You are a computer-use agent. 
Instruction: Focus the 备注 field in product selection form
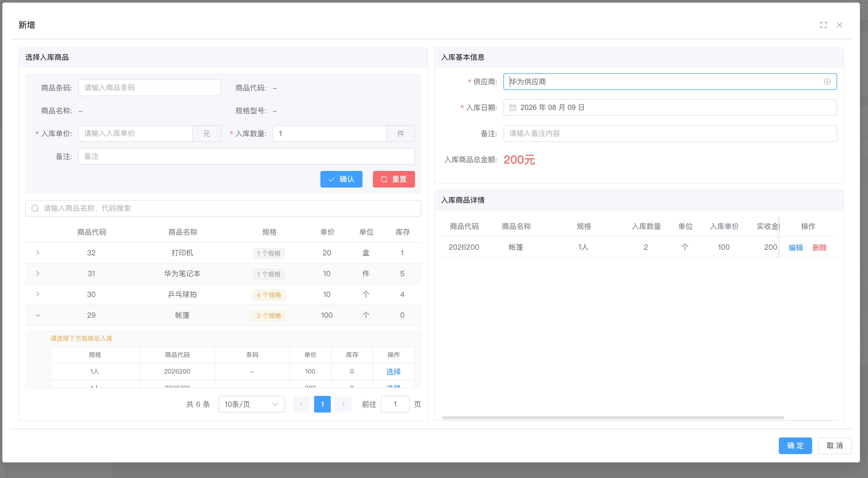(246, 157)
